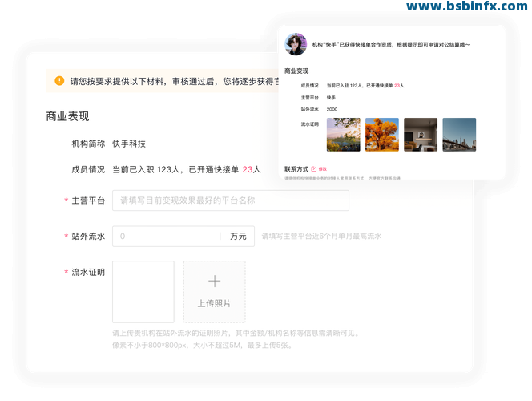
Task: Click the plus icon in upload photo box
Action: click(x=215, y=282)
